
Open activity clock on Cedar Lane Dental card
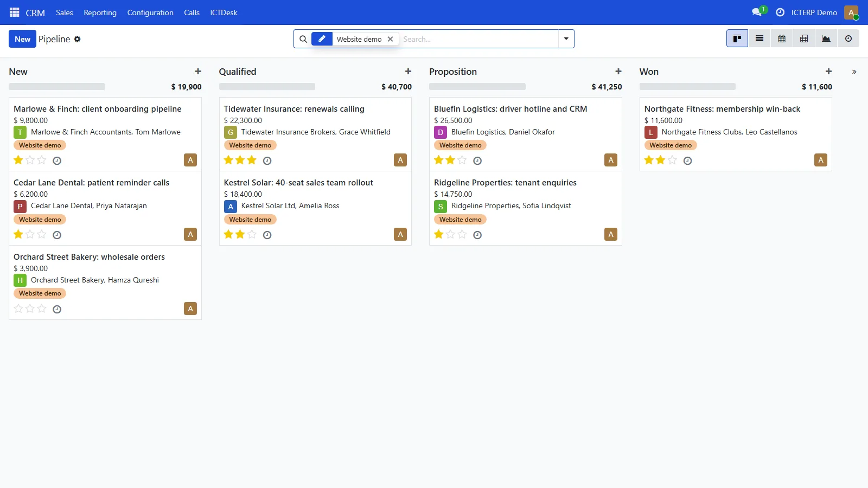[57, 235]
